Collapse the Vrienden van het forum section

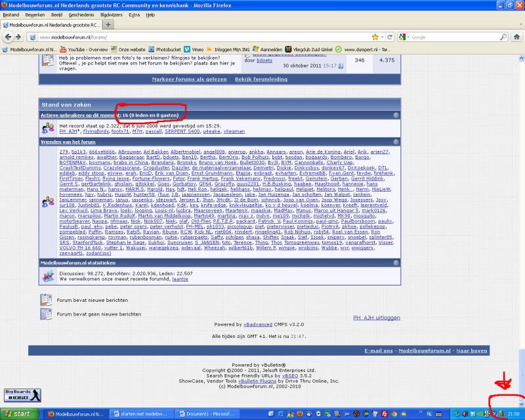396,142
